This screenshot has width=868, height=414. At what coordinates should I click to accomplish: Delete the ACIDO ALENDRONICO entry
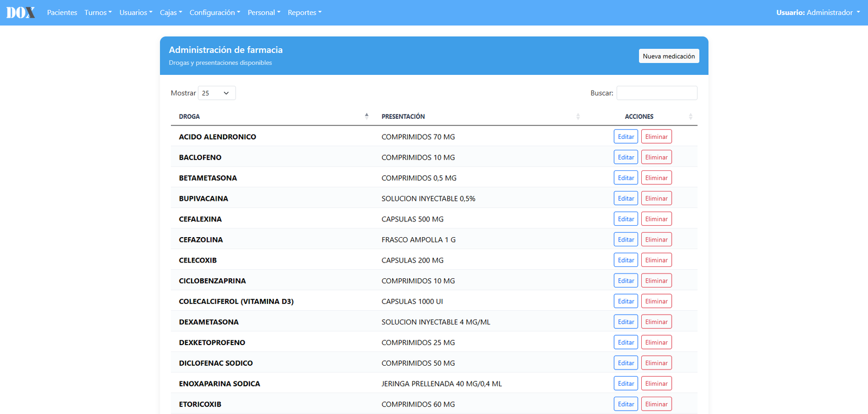pos(656,137)
